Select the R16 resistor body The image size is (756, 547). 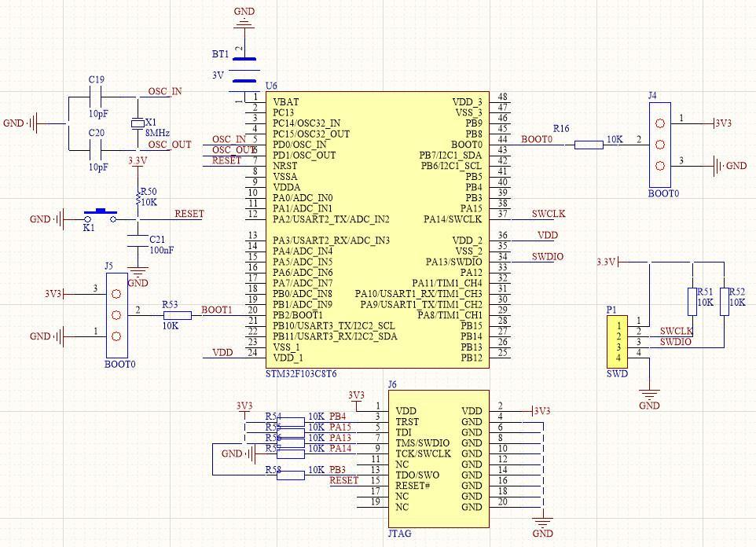point(589,145)
